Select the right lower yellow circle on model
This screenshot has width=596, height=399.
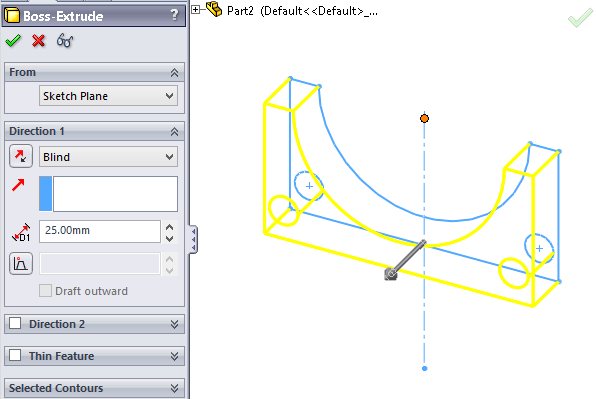pos(514,273)
